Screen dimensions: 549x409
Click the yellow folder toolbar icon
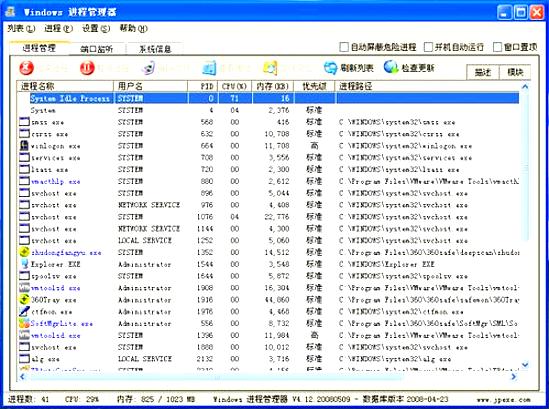point(270,68)
